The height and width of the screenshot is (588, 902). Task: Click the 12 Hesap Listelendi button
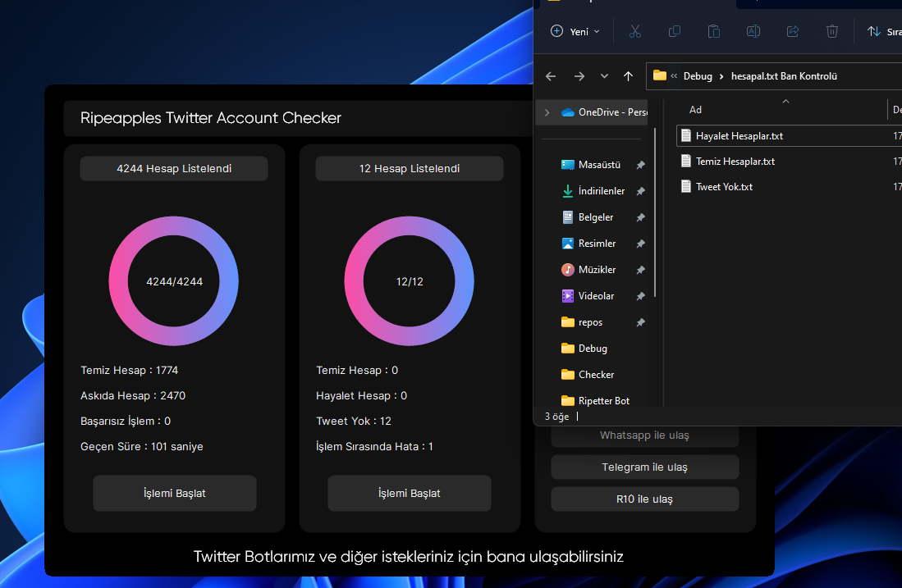[x=409, y=168]
